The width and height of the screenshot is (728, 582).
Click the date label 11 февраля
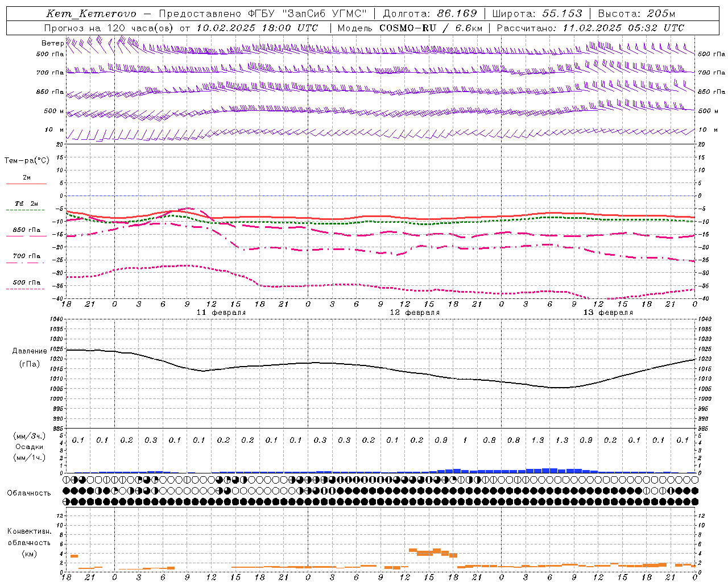pyautogui.click(x=221, y=313)
